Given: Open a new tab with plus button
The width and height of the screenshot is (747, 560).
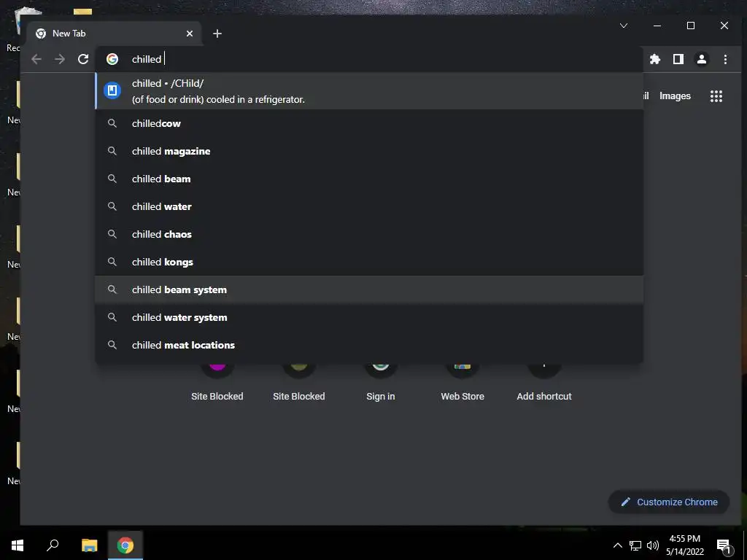Looking at the screenshot, I should coord(217,34).
